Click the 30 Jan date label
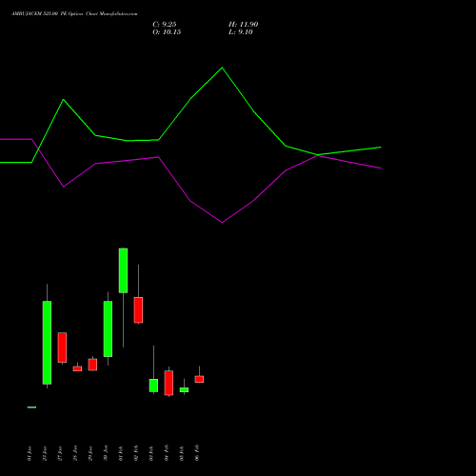 [106, 453]
